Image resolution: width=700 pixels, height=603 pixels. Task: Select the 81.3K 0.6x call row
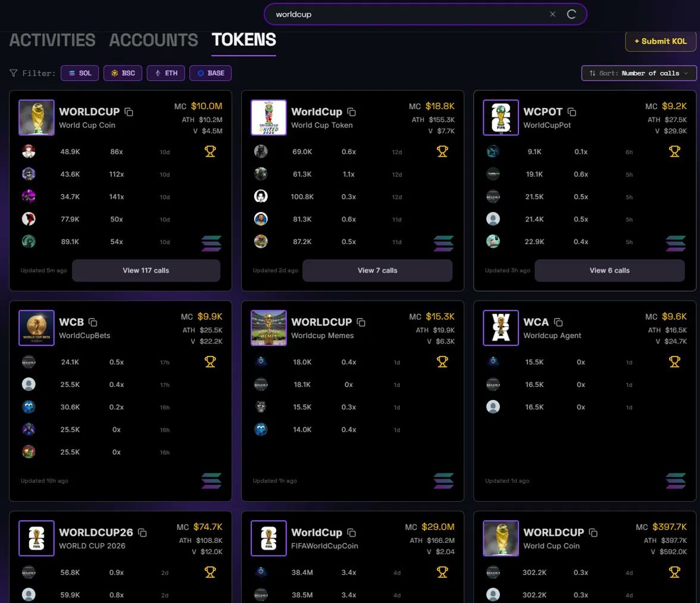pyautogui.click(x=352, y=219)
